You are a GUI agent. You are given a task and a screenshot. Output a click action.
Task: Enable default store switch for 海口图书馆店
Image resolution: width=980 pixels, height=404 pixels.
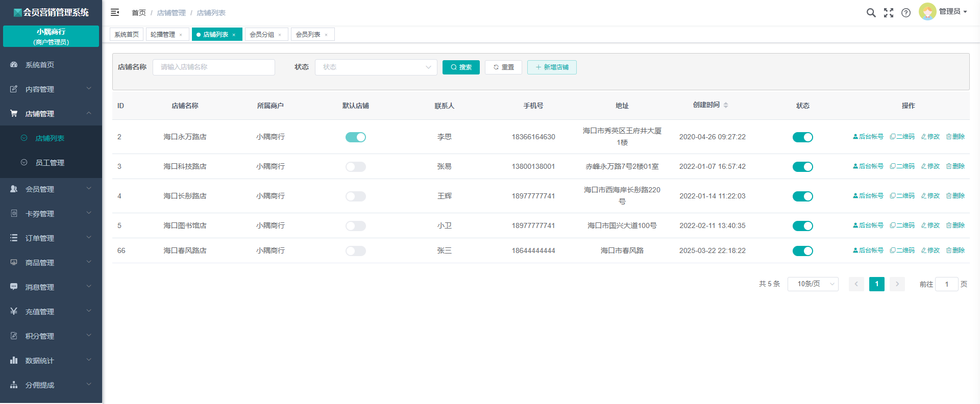point(356,226)
